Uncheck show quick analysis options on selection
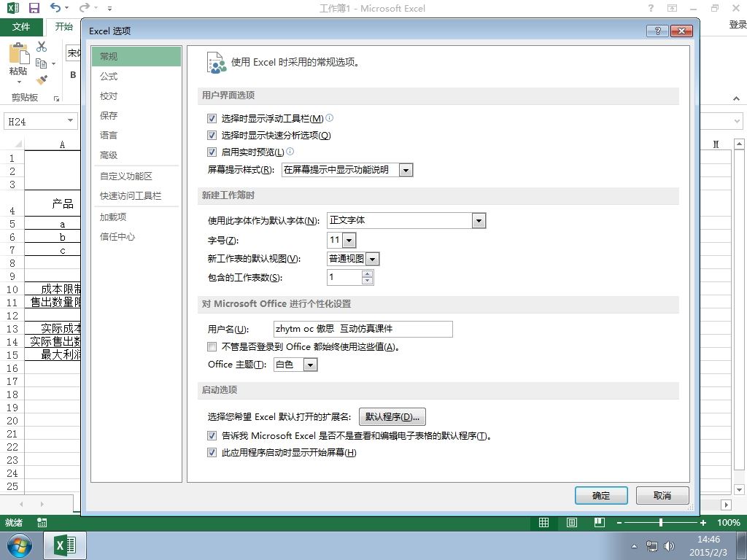The width and height of the screenshot is (747, 560). point(212,135)
